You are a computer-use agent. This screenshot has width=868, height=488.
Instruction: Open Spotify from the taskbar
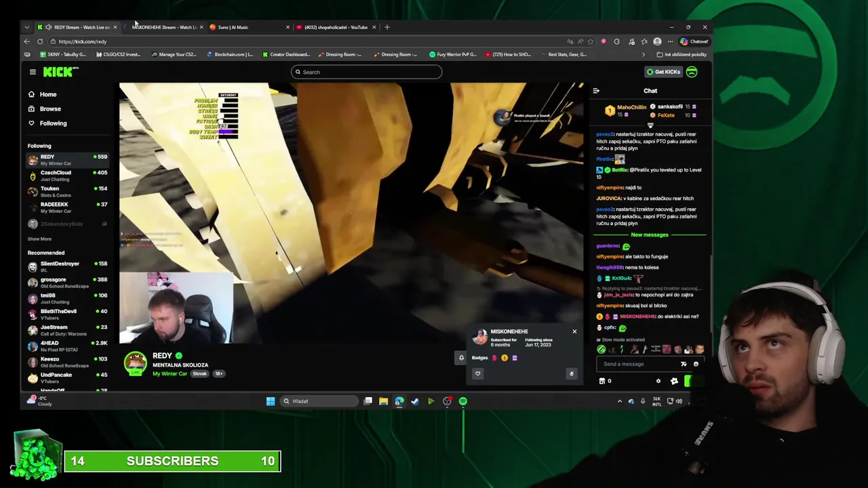point(463,401)
